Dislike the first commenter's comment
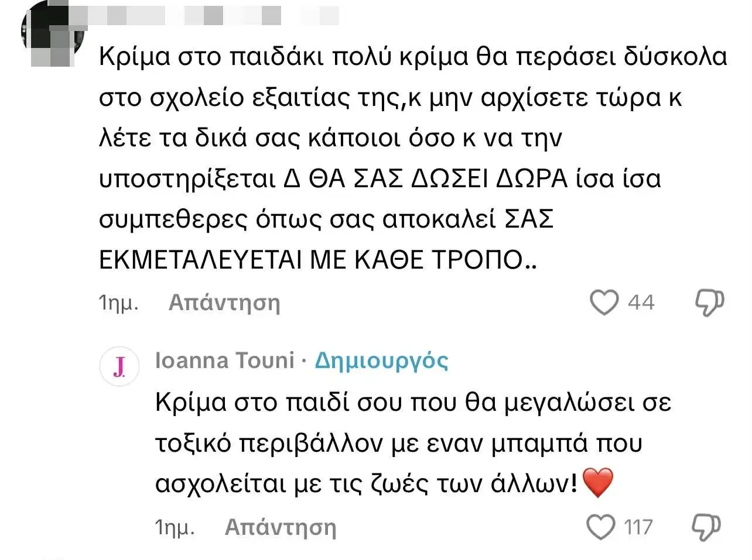This screenshot has width=752, height=560. (x=709, y=303)
